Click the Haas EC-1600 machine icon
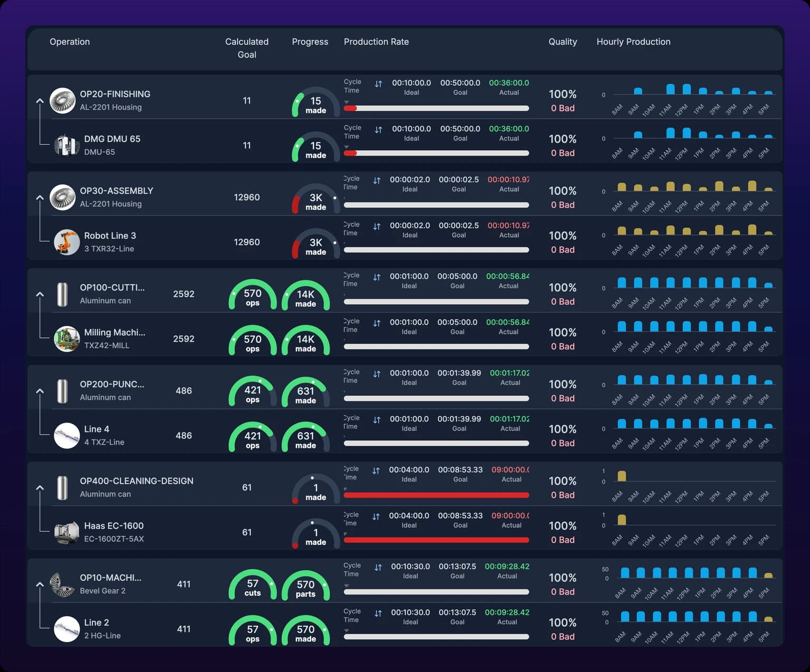The height and width of the screenshot is (672, 810). (66, 532)
